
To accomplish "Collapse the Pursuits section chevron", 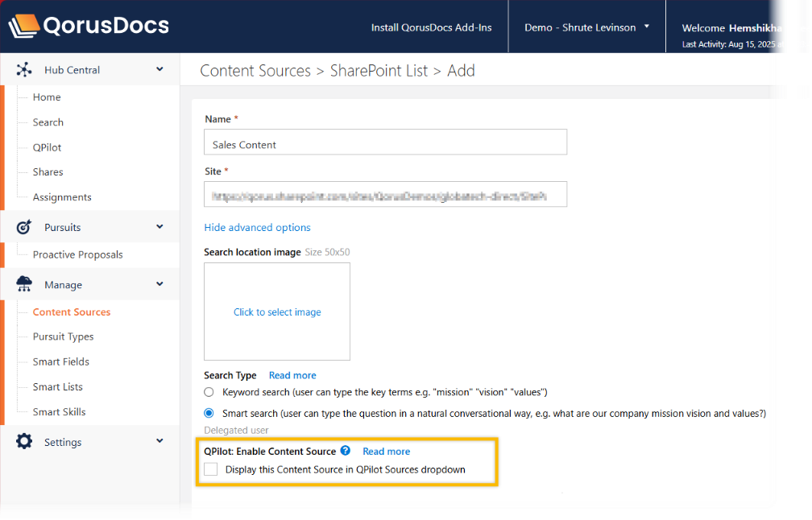I will [x=159, y=227].
